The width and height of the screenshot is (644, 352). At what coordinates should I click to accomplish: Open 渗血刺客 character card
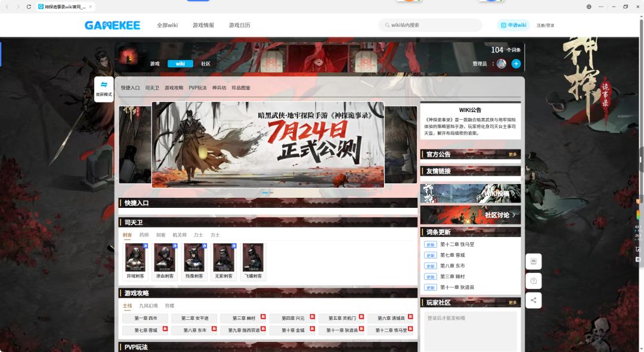[x=165, y=261]
